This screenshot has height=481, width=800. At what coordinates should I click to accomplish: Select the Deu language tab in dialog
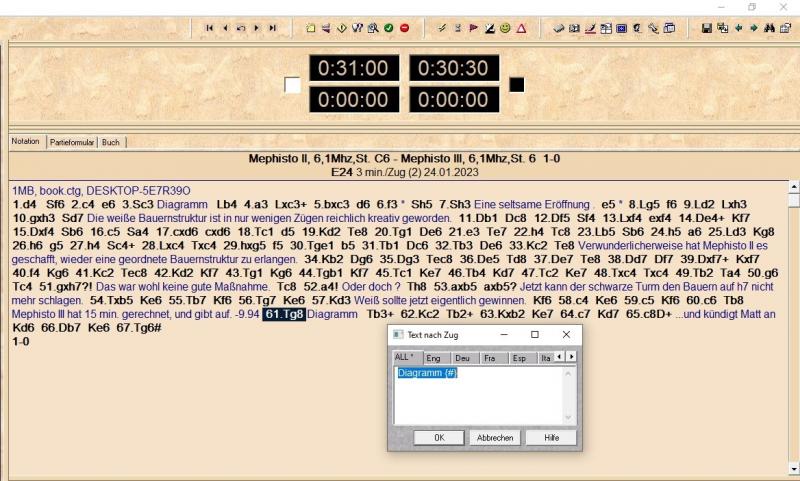(462, 357)
